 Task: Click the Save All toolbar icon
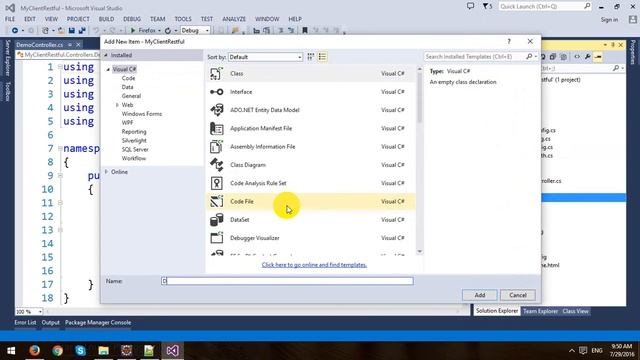pyautogui.click(x=82, y=31)
